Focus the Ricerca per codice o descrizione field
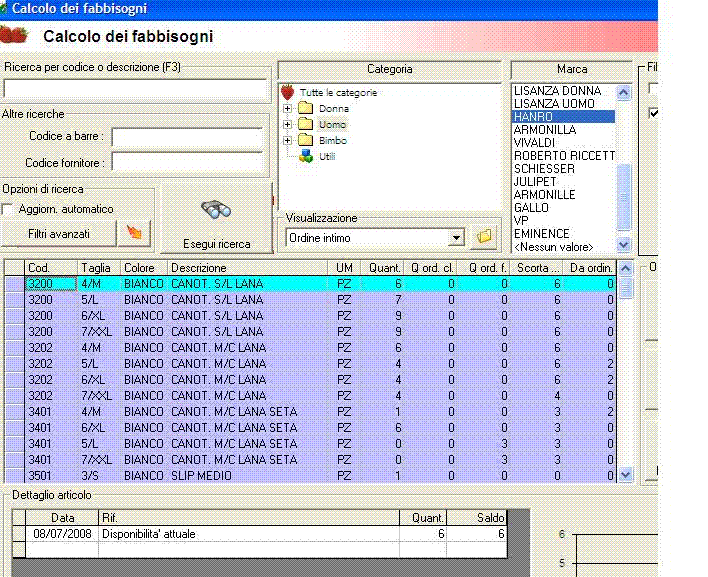The width and height of the screenshot is (708, 577). click(134, 88)
